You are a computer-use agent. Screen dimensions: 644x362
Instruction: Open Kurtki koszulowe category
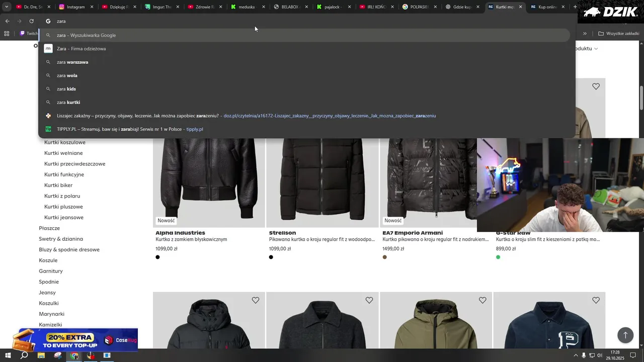click(65, 142)
